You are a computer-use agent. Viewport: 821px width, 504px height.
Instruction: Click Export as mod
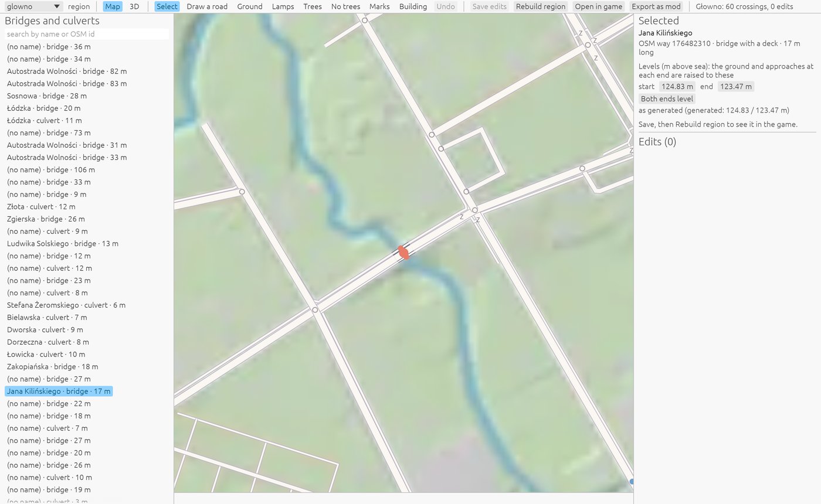pos(656,6)
